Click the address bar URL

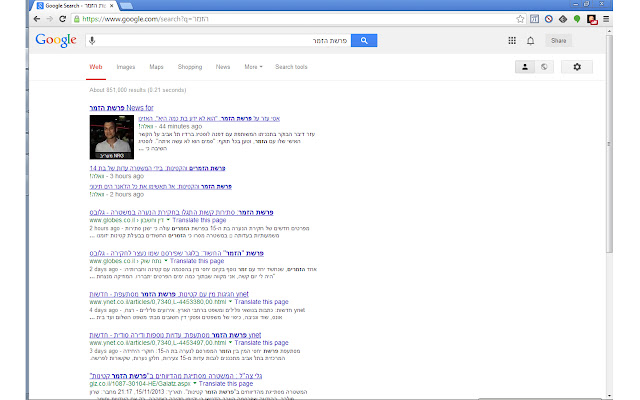coord(145,19)
